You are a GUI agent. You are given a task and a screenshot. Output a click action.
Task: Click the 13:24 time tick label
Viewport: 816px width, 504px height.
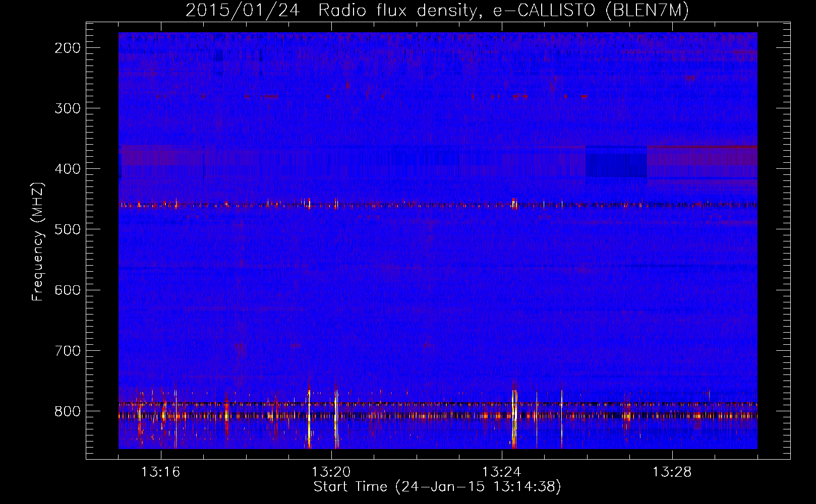(502, 472)
